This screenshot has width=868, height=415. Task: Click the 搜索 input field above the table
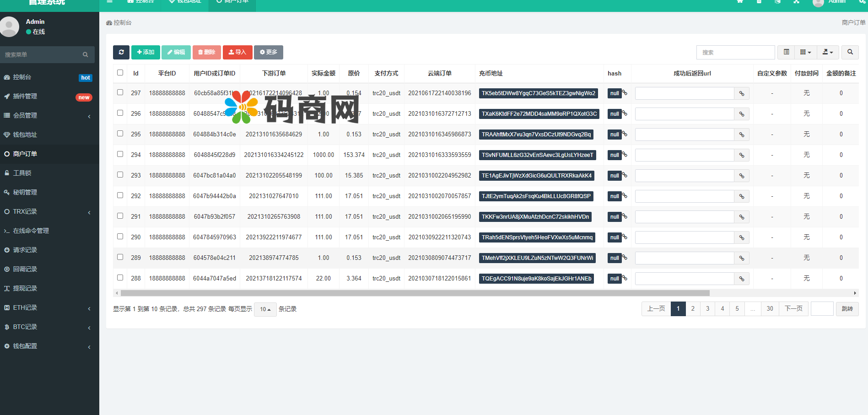735,52
